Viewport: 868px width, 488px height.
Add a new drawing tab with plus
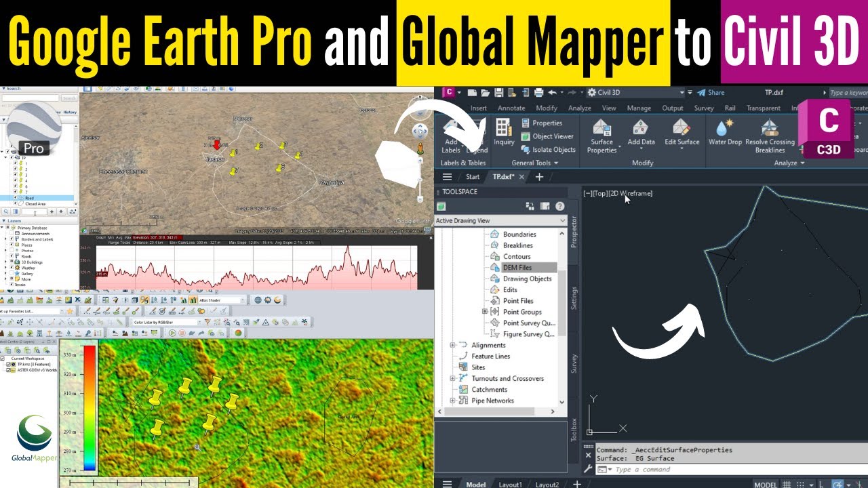tap(539, 177)
